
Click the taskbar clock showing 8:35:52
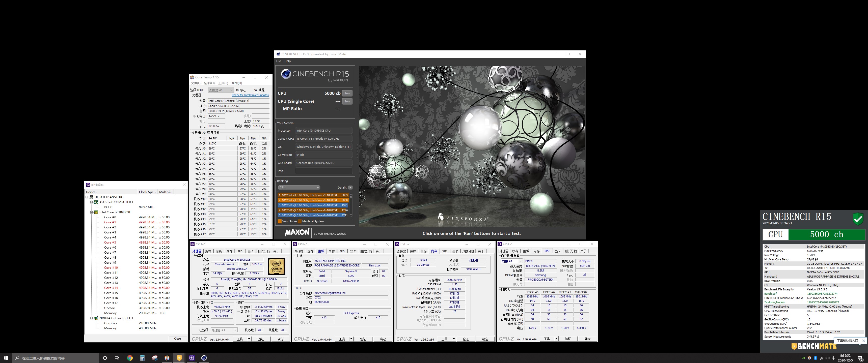pyautogui.click(x=845, y=358)
